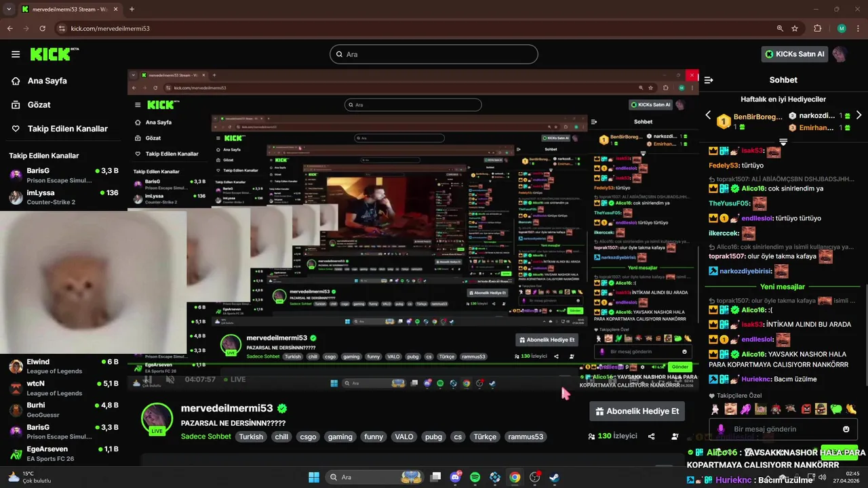Pick the first white dancing emote
The width and height of the screenshot is (868, 488).
[x=715, y=409]
